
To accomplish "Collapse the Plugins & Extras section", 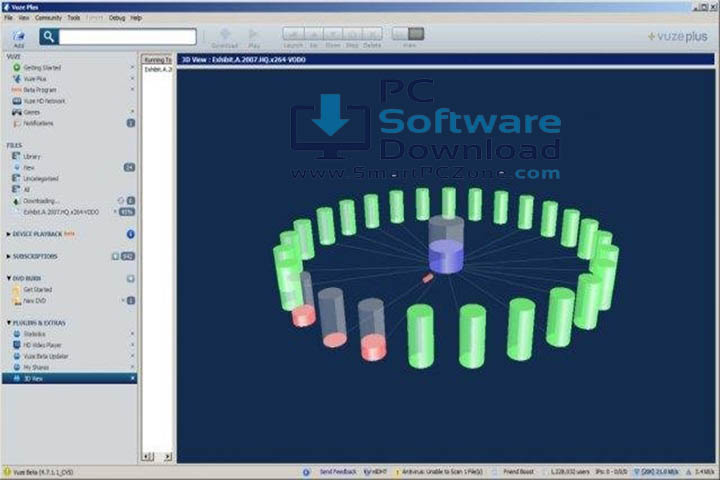I will (8, 323).
